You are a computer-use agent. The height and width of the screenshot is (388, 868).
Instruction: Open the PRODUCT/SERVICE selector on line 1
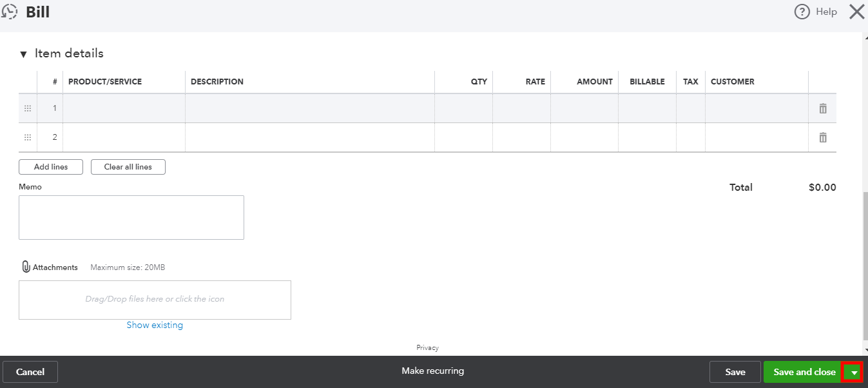point(122,108)
